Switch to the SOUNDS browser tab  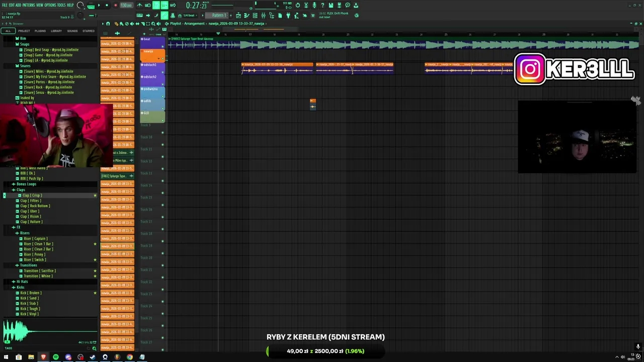coord(72,31)
